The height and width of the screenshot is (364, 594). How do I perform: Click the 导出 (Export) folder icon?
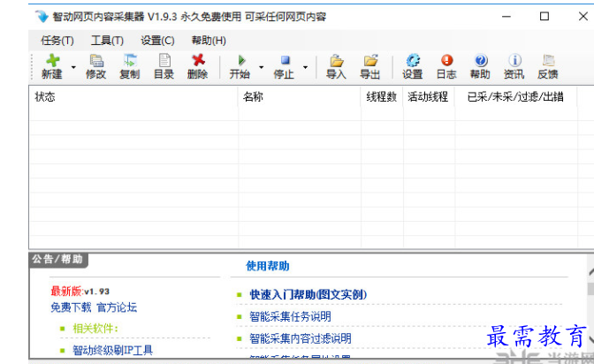click(x=370, y=66)
